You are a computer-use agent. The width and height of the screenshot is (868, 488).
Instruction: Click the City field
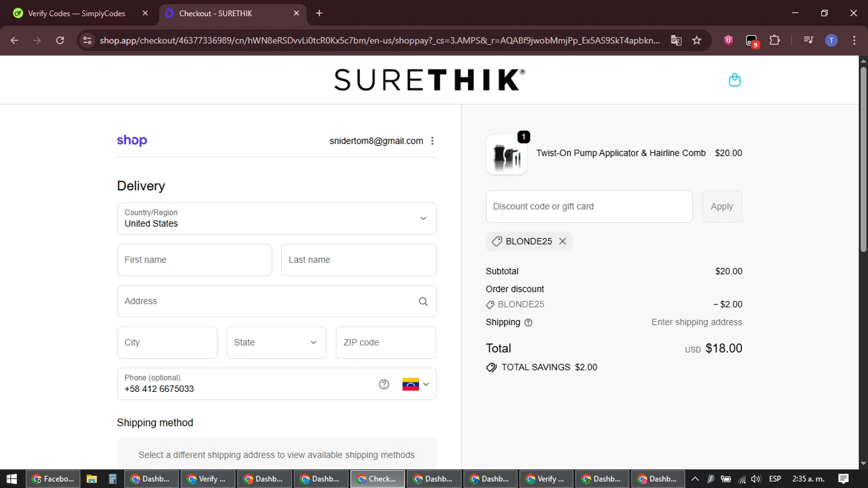pyautogui.click(x=167, y=343)
